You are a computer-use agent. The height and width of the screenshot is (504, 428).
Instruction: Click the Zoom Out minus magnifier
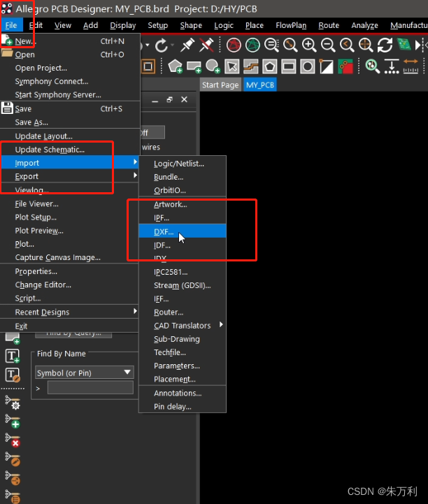(x=328, y=45)
